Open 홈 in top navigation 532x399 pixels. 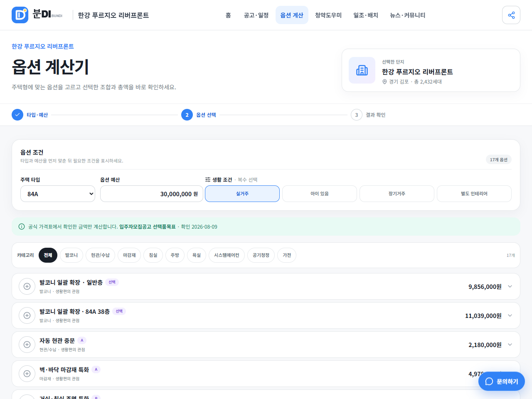(x=228, y=15)
